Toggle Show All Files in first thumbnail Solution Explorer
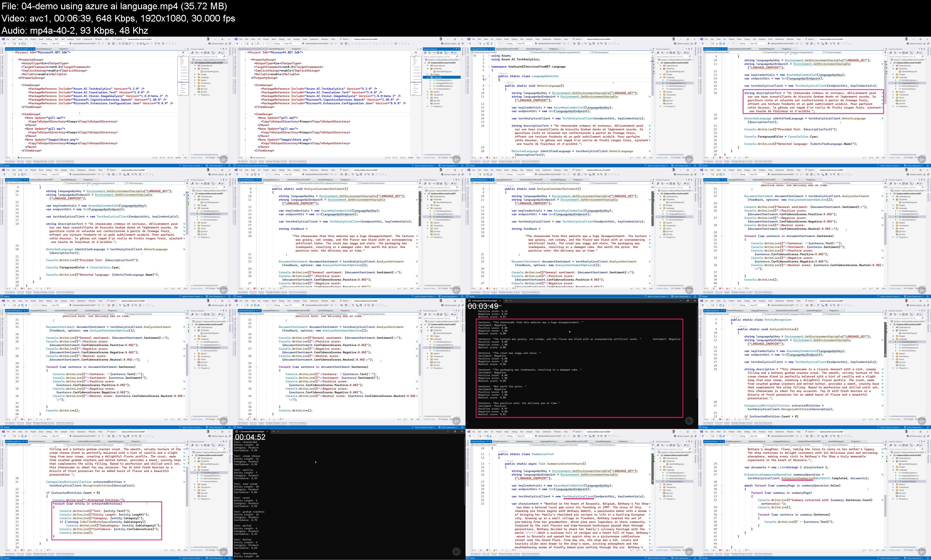The image size is (931, 560). [208, 53]
